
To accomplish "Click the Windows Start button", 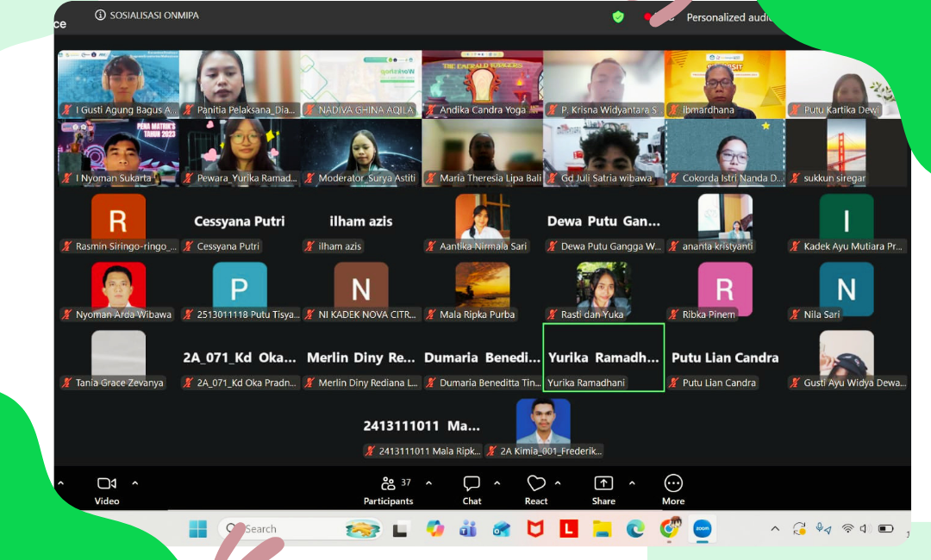I will (198, 529).
